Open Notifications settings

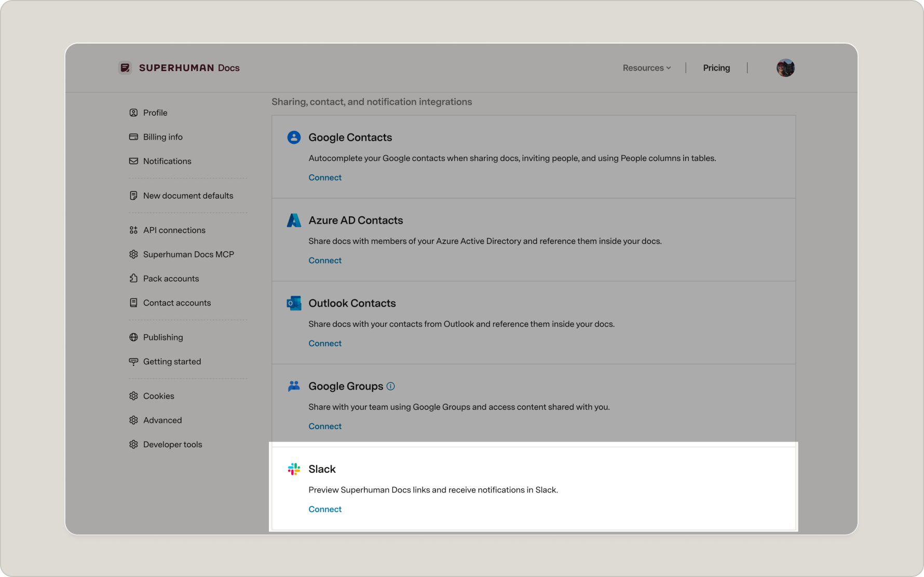tap(167, 161)
